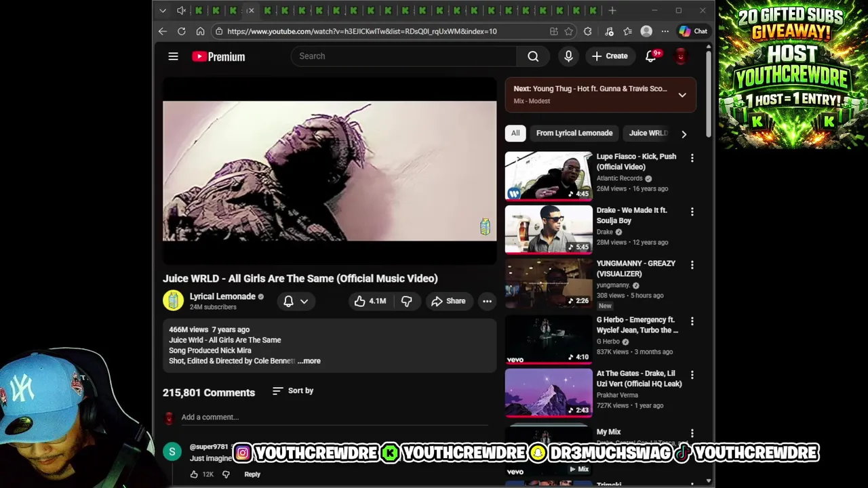
Task: Open G Herbo Emergency video title
Action: tap(637, 325)
